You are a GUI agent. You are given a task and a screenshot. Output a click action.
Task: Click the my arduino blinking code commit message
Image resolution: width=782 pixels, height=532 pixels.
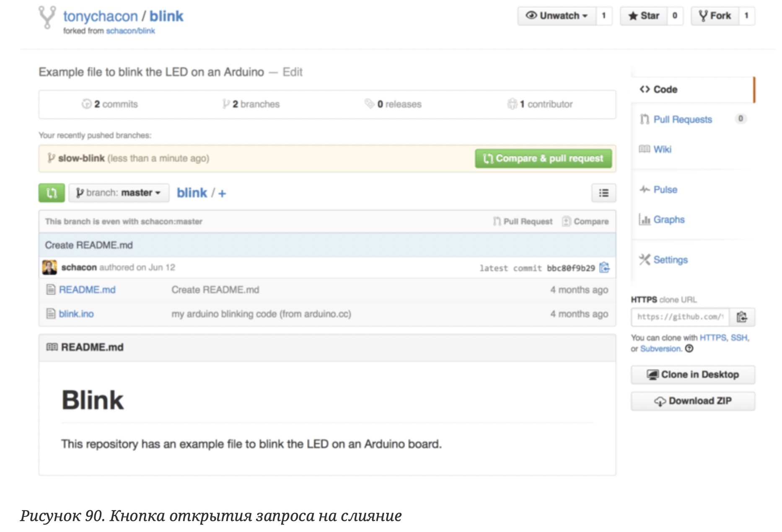tap(261, 314)
